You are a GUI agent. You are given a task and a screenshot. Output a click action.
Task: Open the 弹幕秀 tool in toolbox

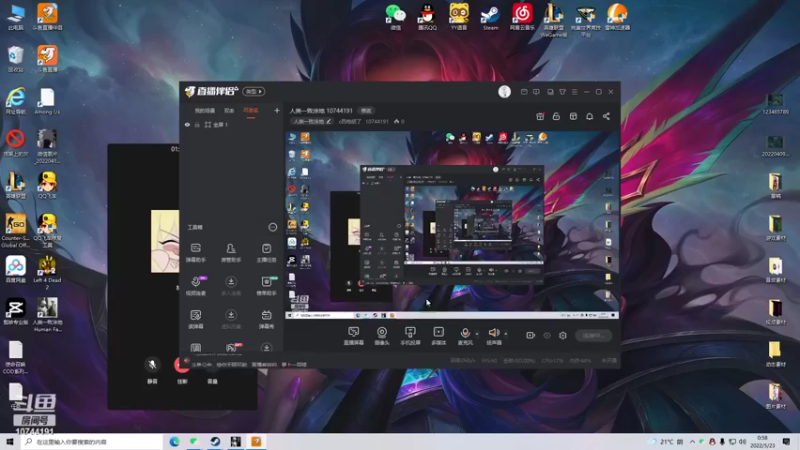pos(266,319)
